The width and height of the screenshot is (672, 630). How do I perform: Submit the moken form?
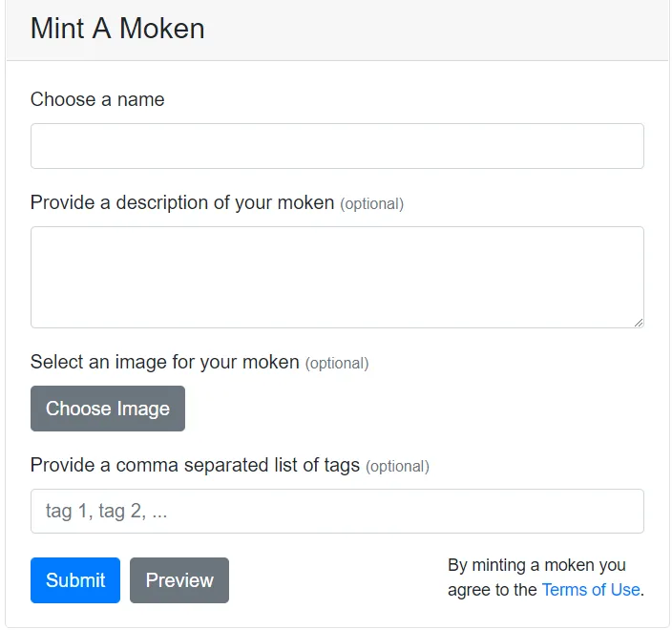pyautogui.click(x=75, y=580)
